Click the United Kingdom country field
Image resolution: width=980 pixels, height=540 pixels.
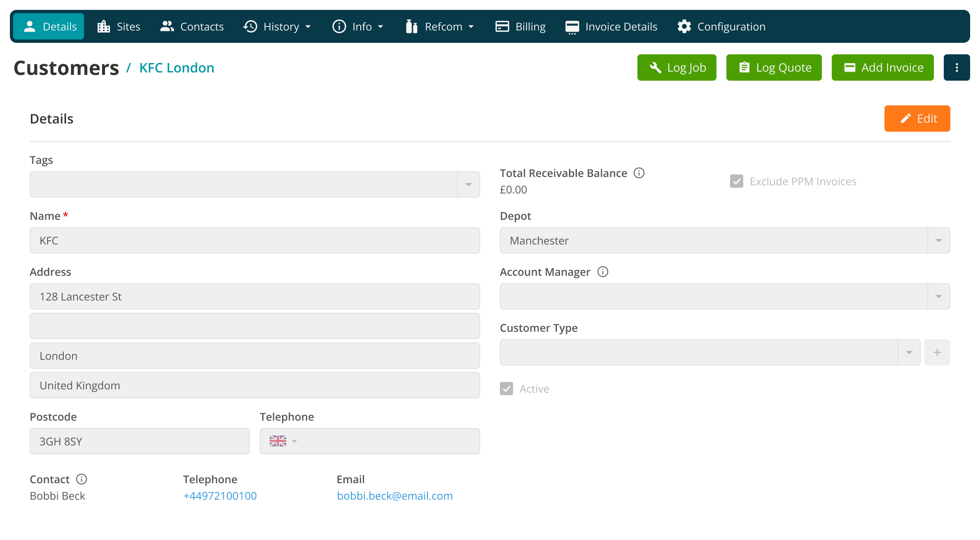pos(255,385)
